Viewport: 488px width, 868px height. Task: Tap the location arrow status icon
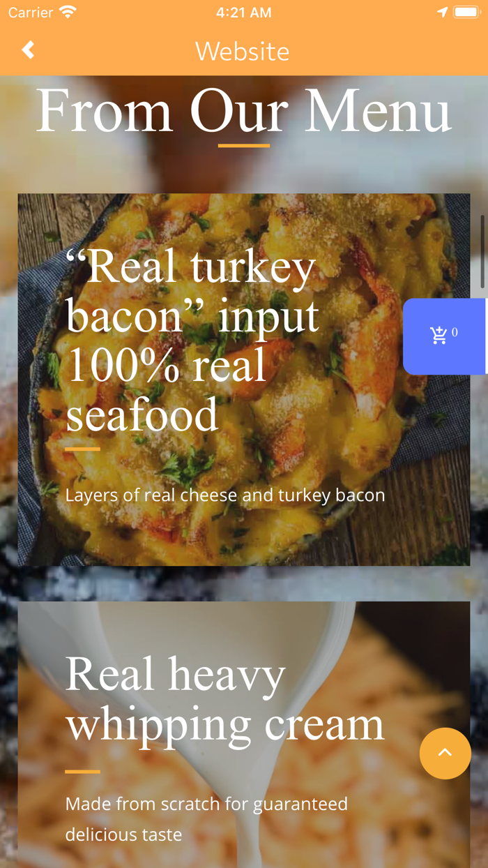pos(442,13)
